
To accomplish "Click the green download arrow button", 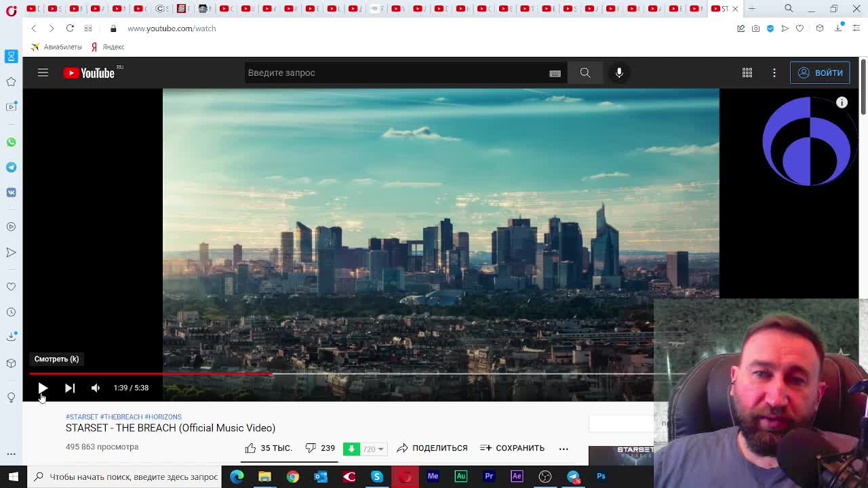I will (x=351, y=448).
